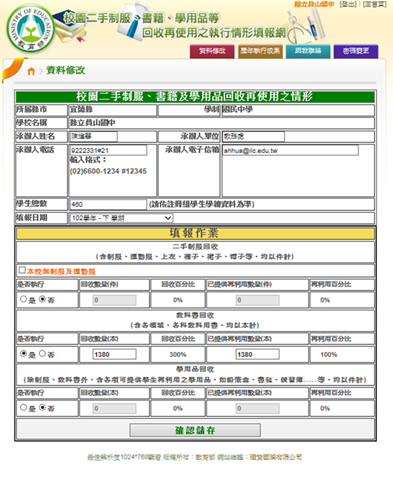The width and height of the screenshot is (393, 480).
Task: Click the contact email input field
Action: click(290, 150)
